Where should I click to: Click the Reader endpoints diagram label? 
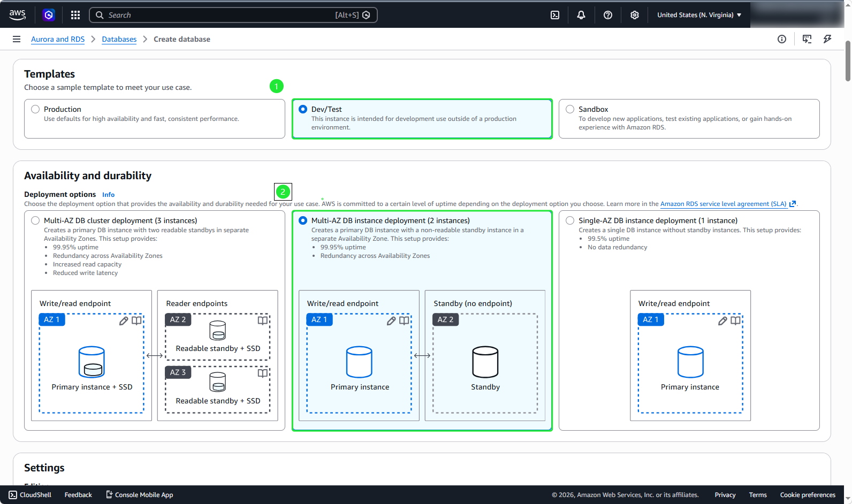pyautogui.click(x=197, y=303)
